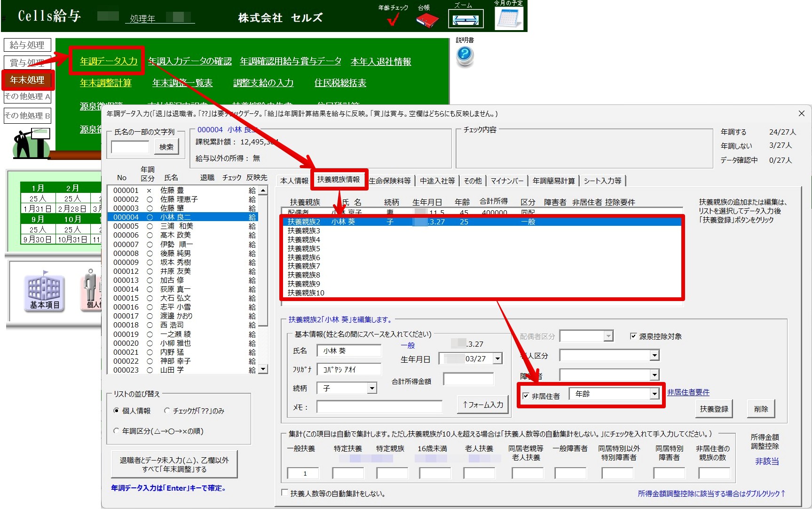Expand the 非居住者 年齢 dropdown
This screenshot has height=509, width=812.
[x=654, y=394]
